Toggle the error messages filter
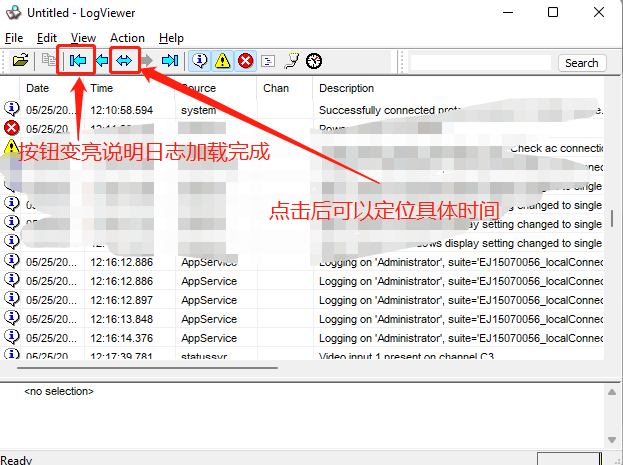 [x=246, y=61]
